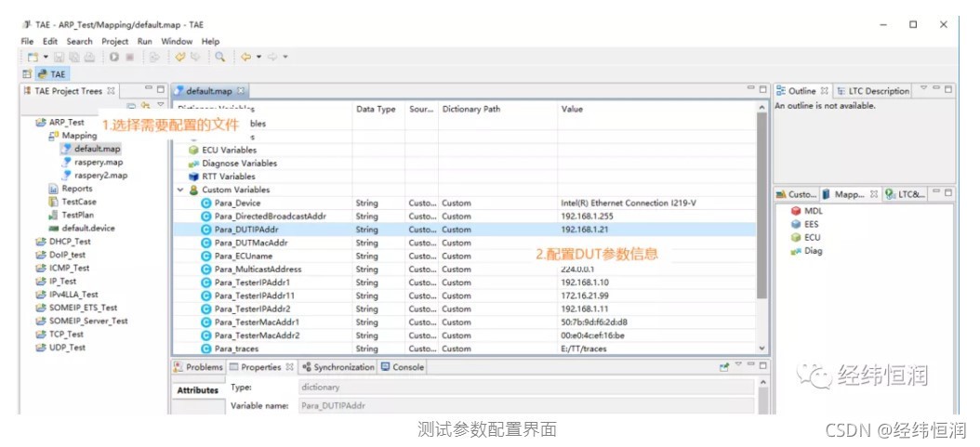Open the Run menu

click(145, 41)
